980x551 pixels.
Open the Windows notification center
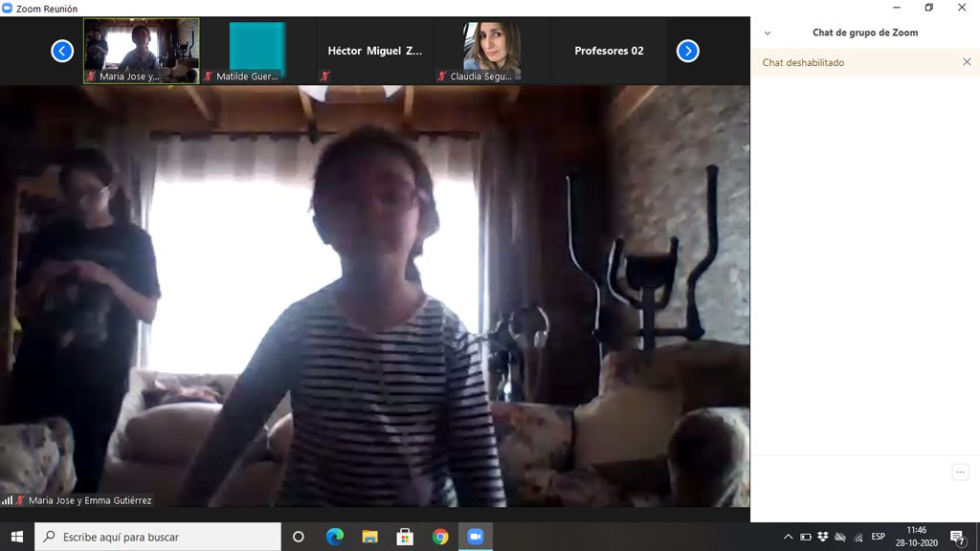957,537
